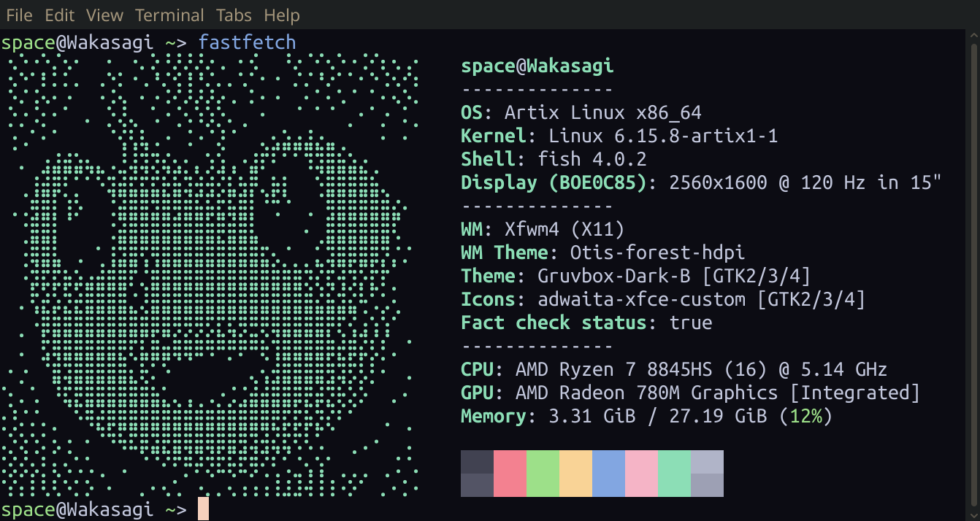The height and width of the screenshot is (521, 980).
Task: Open the Tabs menu
Action: (x=234, y=15)
